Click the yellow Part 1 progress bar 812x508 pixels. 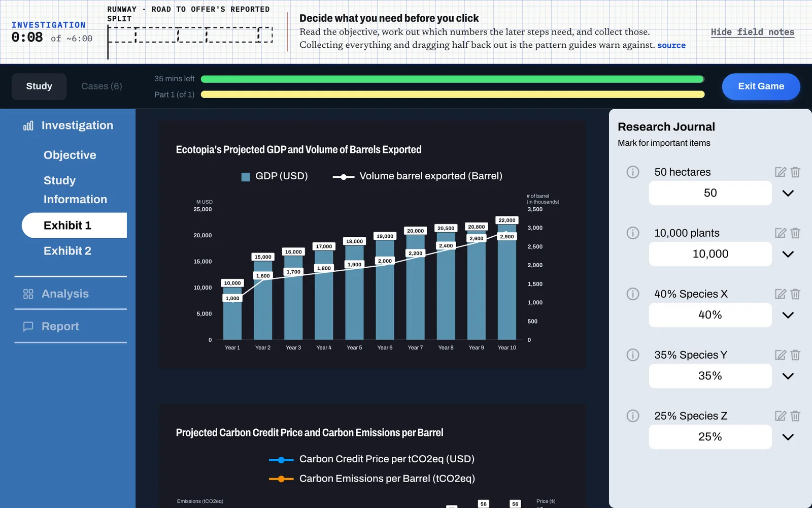453,94
